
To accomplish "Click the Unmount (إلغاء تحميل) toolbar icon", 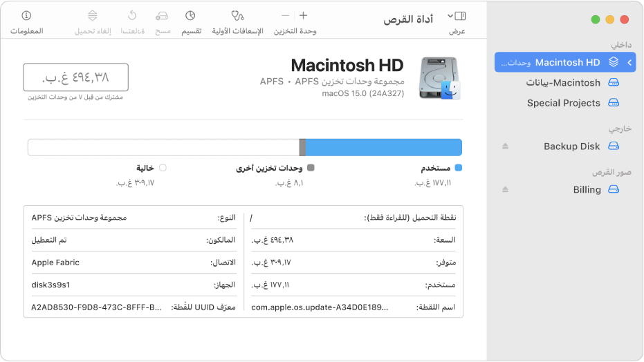I will pyautogui.click(x=93, y=16).
